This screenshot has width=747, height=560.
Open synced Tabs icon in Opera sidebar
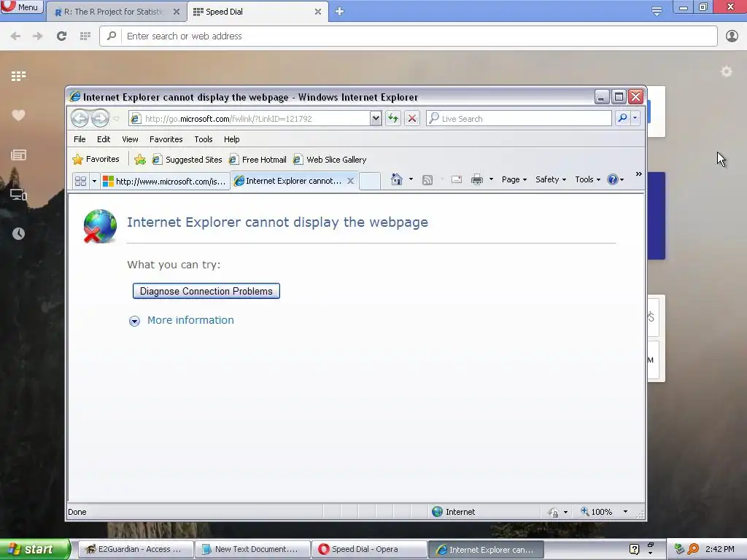tap(18, 194)
